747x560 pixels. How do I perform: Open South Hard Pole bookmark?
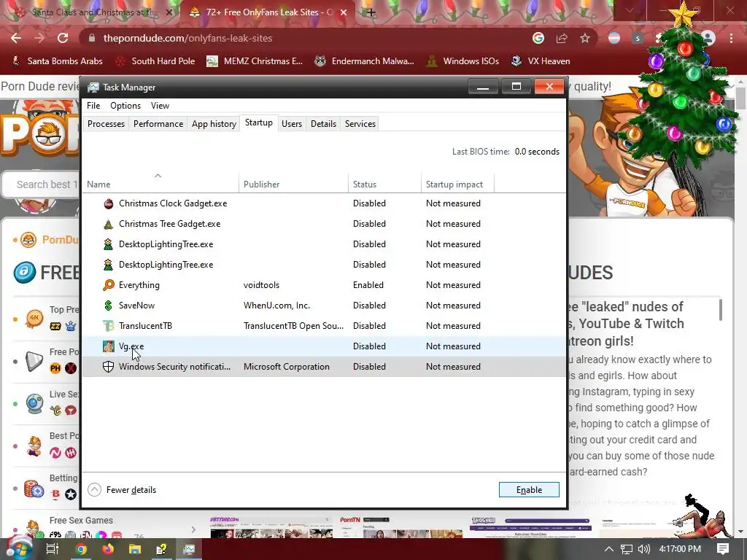coord(156,61)
